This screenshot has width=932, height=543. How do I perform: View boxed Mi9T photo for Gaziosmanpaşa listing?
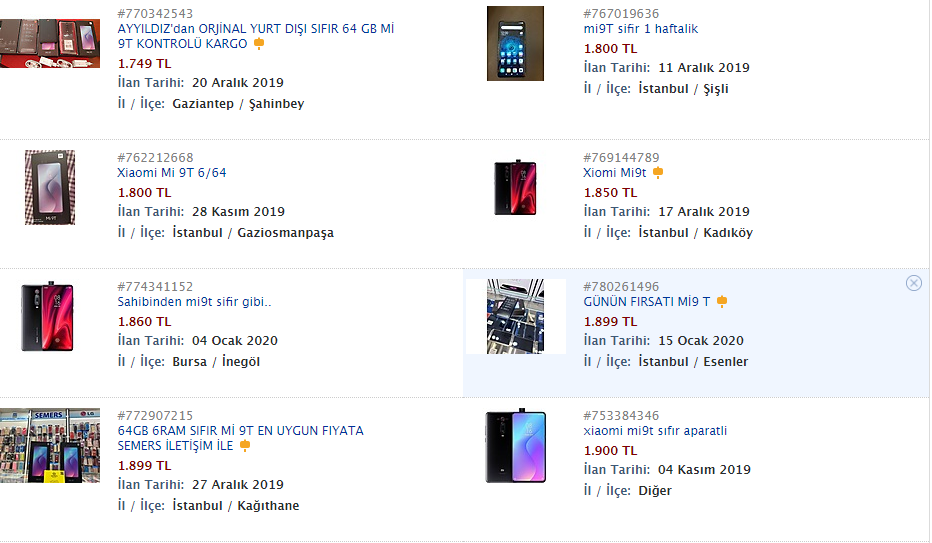tap(50, 187)
